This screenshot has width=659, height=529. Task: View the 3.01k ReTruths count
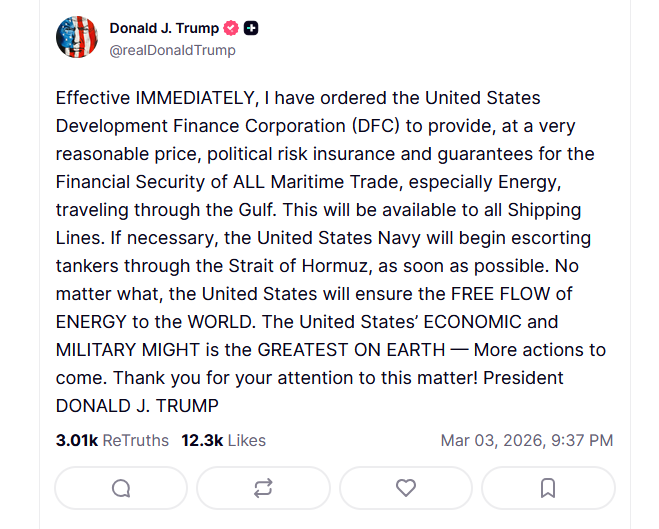point(74,440)
